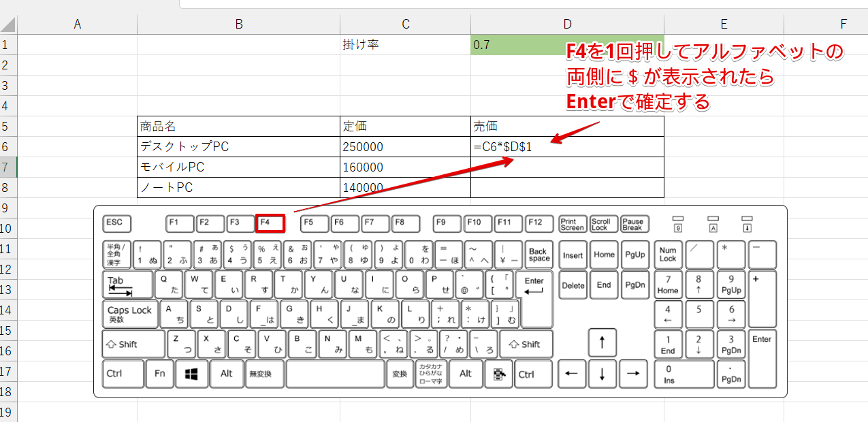868x422 pixels.
Task: Select row 15 header
Action: (x=8, y=331)
